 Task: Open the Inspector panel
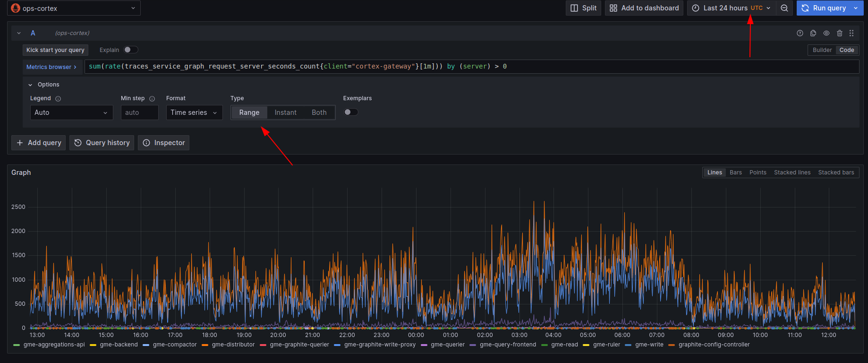[163, 143]
